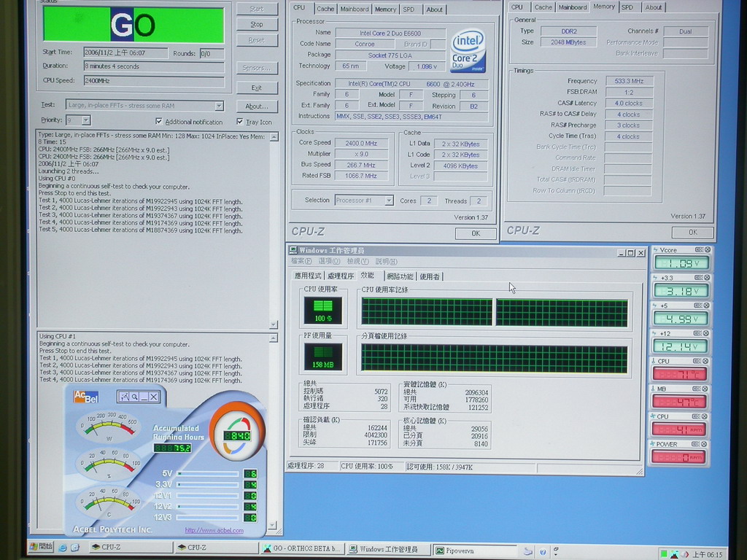
Task: Click the Rounds field showing 0/0
Action: [212, 53]
